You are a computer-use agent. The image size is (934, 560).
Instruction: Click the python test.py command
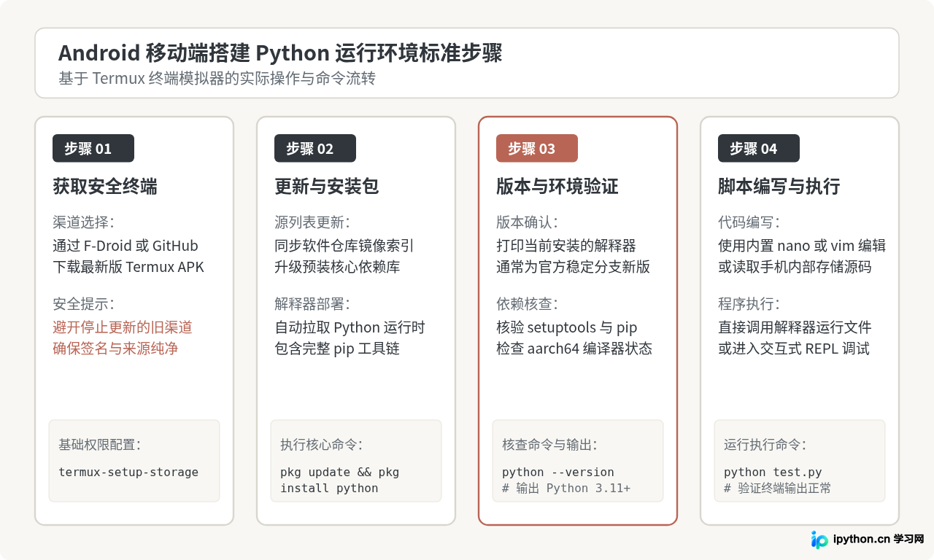pos(773,472)
